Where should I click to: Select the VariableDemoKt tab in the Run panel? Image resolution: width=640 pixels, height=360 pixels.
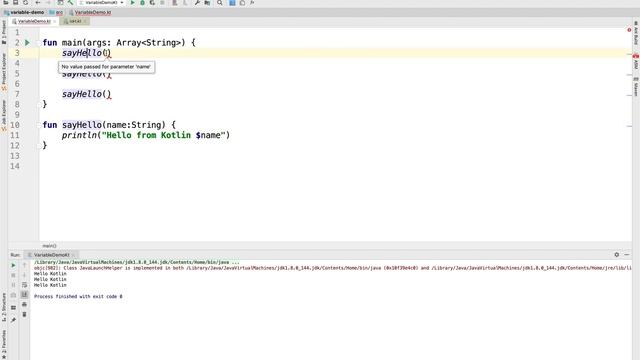pos(51,255)
